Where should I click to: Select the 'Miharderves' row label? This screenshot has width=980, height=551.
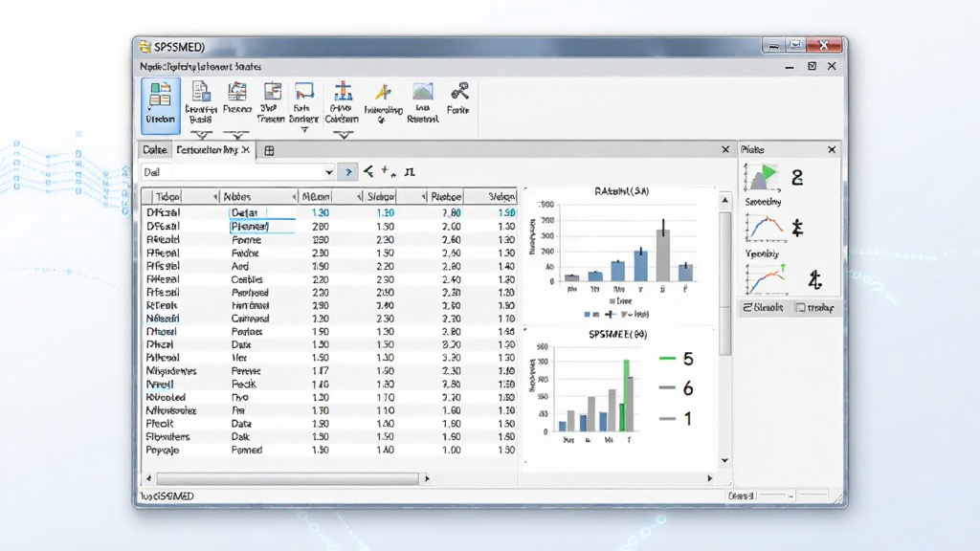click(x=170, y=371)
